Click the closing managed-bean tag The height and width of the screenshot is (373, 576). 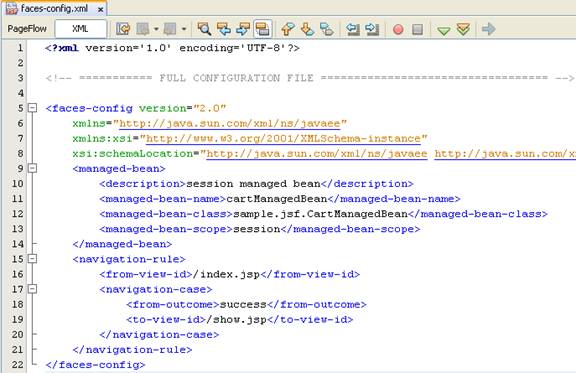122,244
